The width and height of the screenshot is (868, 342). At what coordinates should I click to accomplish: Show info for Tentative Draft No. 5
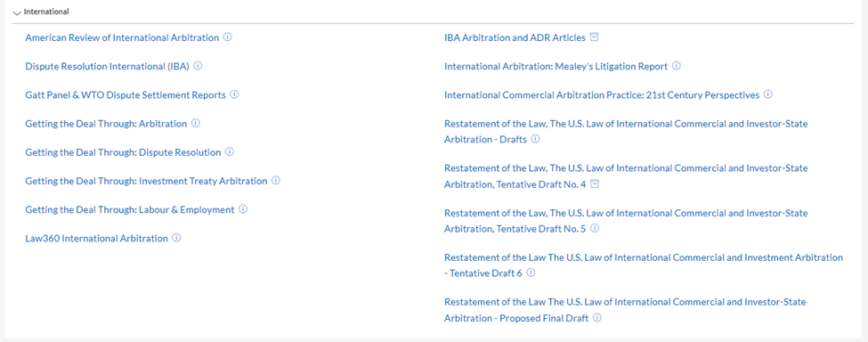pyautogui.click(x=595, y=229)
